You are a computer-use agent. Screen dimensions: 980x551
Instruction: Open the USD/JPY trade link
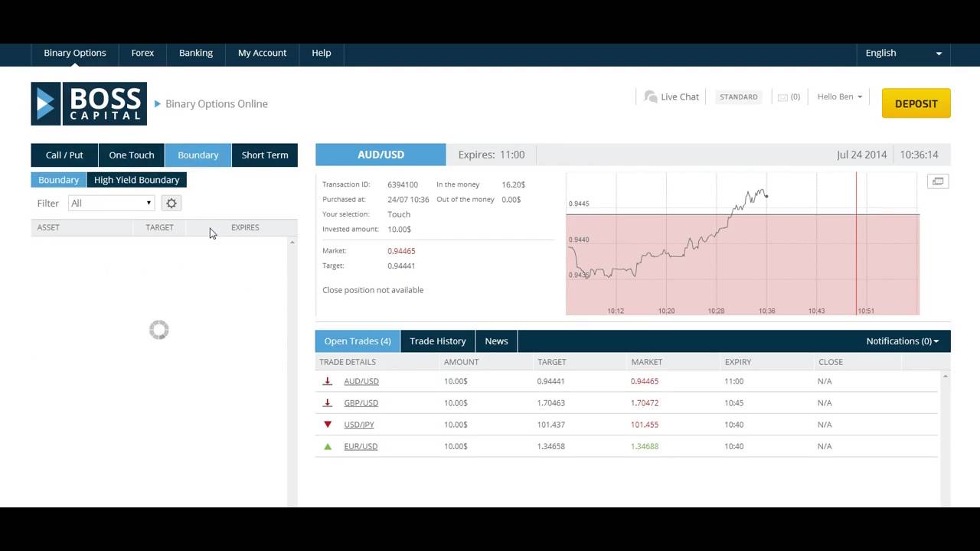[x=359, y=425]
